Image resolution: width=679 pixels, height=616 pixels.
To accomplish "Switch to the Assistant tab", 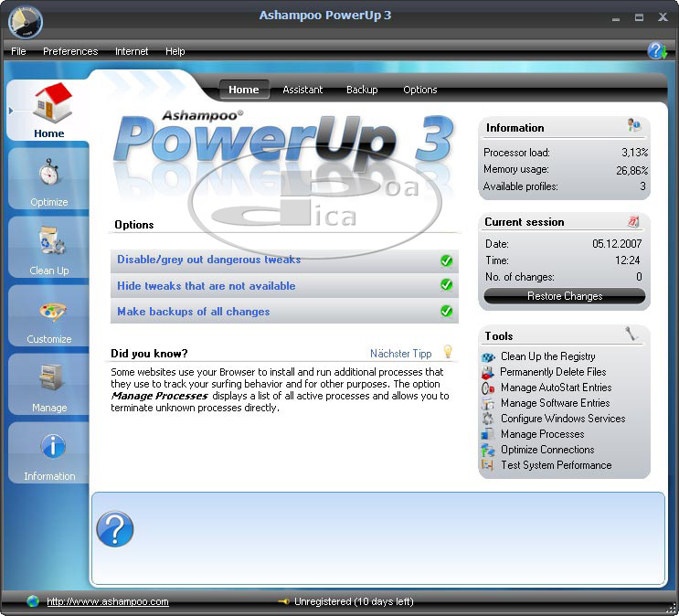I will [302, 90].
